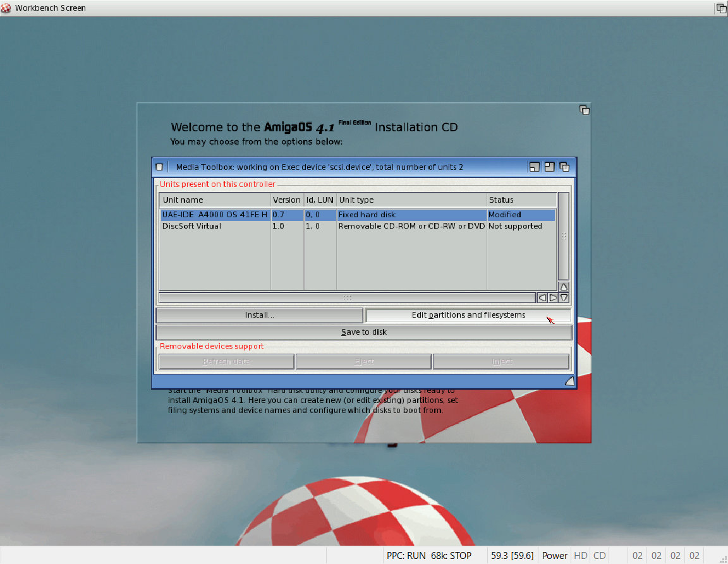This screenshot has height=564, width=728.
Task: Click the Unit type column header
Action: pos(411,200)
